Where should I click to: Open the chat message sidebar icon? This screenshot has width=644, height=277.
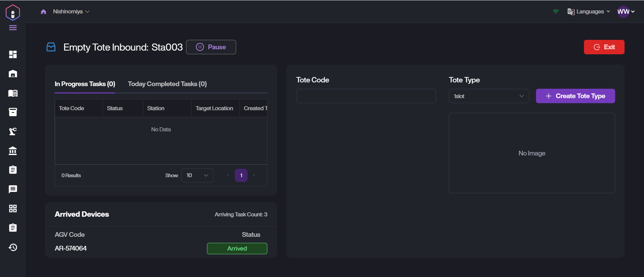(13, 189)
